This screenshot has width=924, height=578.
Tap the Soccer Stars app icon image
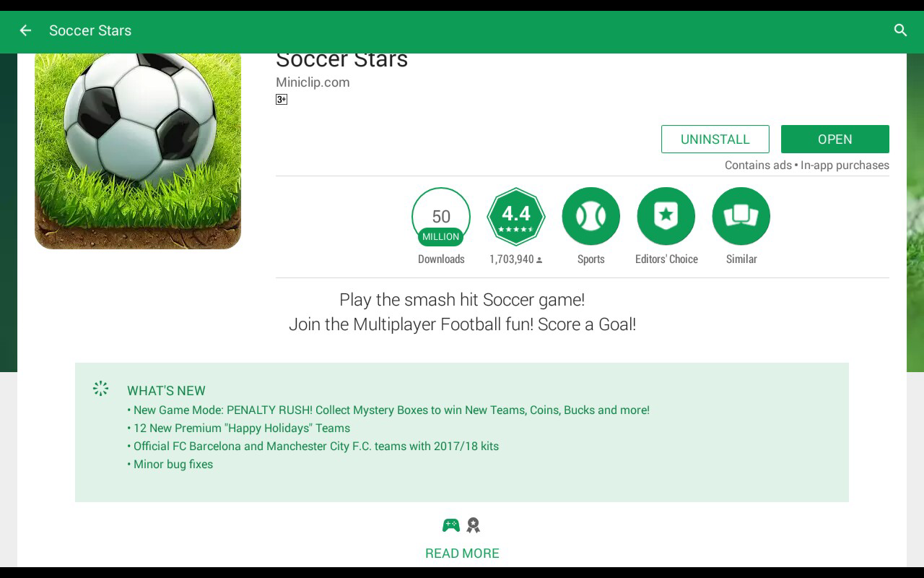pyautogui.click(x=138, y=151)
